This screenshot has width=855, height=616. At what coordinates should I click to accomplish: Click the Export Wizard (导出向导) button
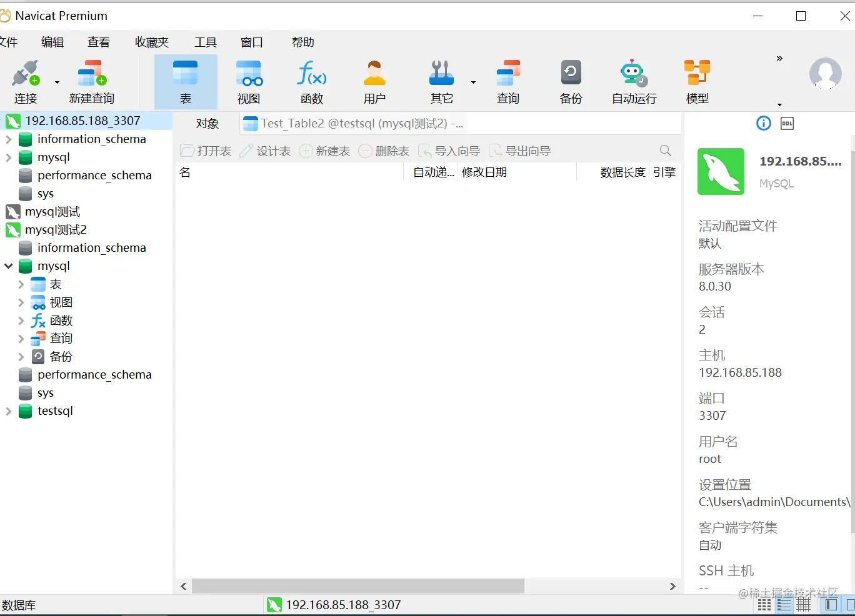tap(519, 151)
